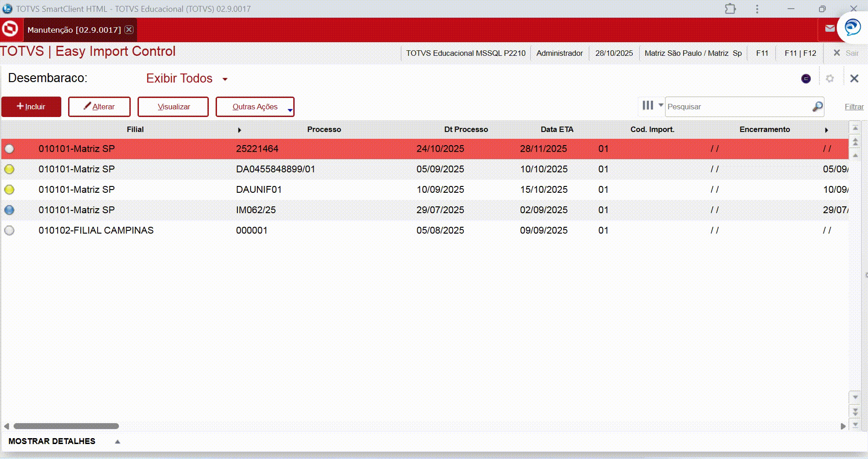This screenshot has width=868, height=459.
Task: Click blue status circle of IM062/25
Action: coord(9,210)
